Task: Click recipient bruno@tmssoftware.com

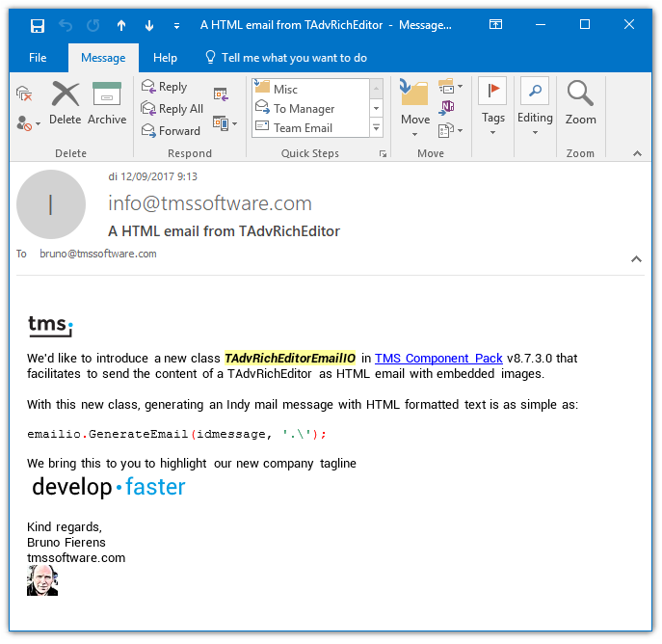Action: pyautogui.click(x=98, y=254)
